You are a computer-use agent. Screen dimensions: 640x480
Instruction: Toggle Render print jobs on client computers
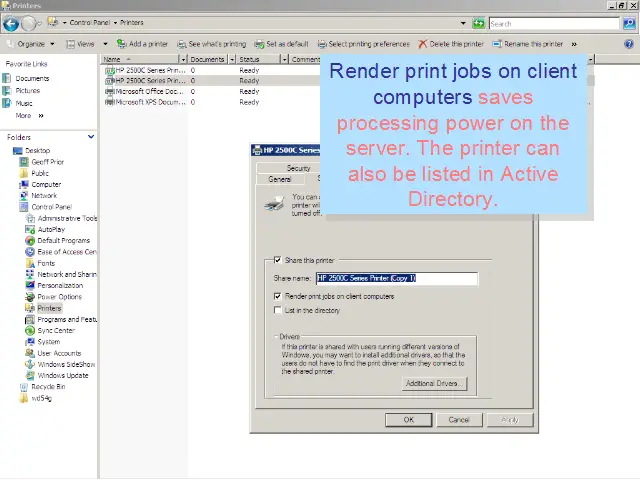click(x=278, y=296)
